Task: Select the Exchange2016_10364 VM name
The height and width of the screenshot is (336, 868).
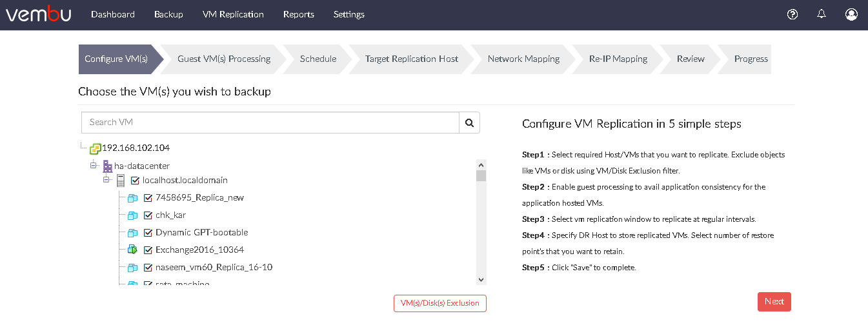Action: pos(199,250)
